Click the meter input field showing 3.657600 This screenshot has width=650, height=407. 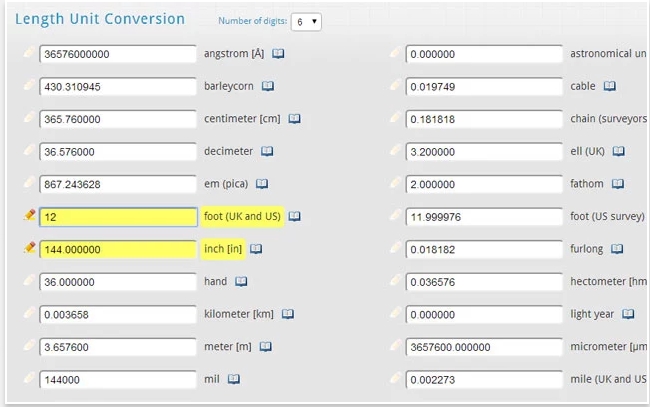click(118, 347)
